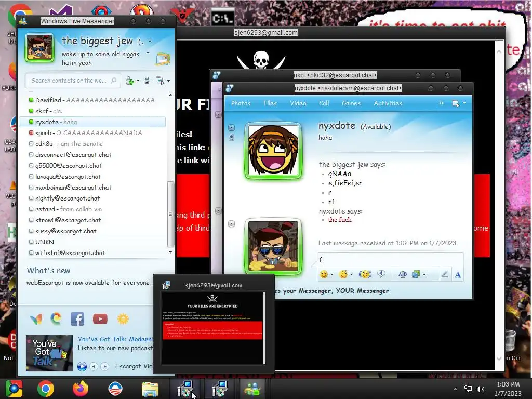This screenshot has height=399, width=532.
Task: Open the email inbox icon in Messenger
Action: coord(163,59)
